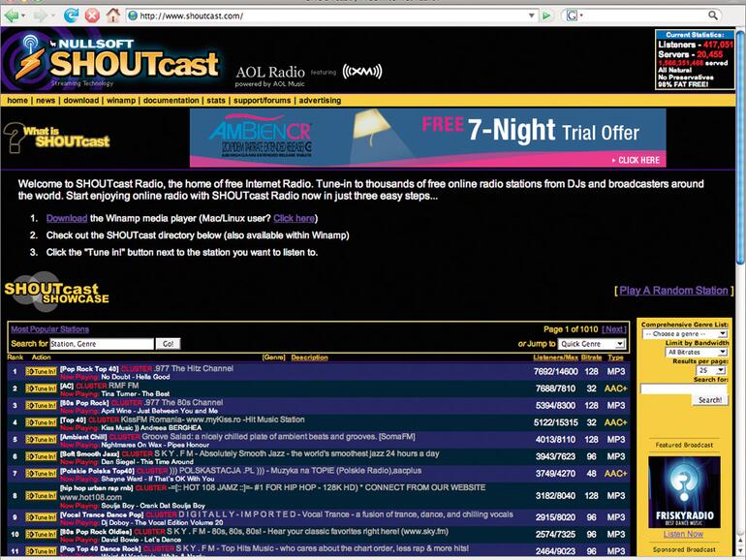
Task: Click the Go! search button
Action: (x=168, y=344)
